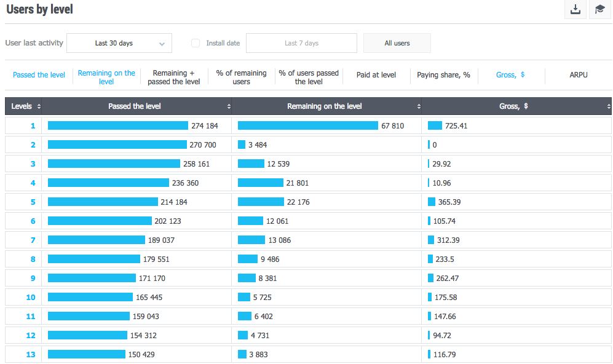The width and height of the screenshot is (613, 364).
Task: Select the Paid at level tab
Action: point(376,75)
